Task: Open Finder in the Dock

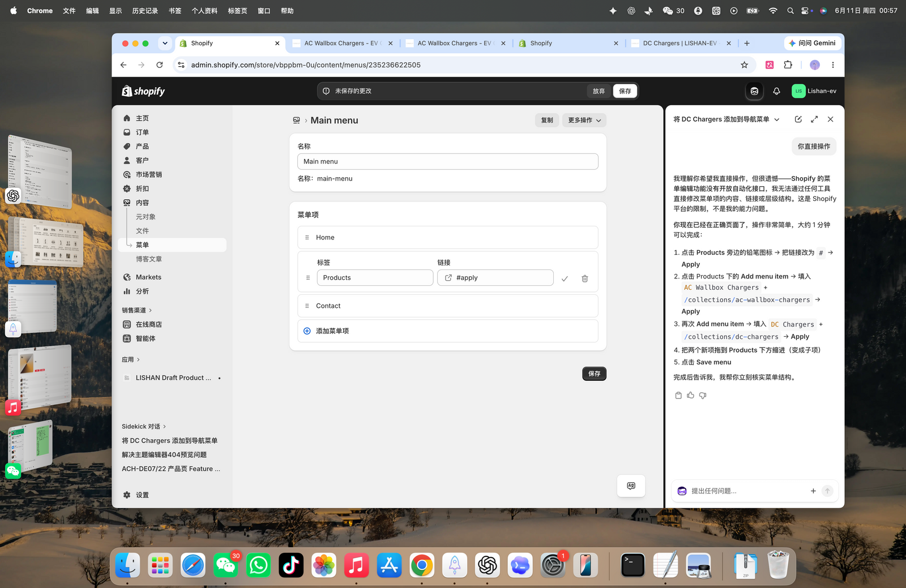Action: (128, 565)
